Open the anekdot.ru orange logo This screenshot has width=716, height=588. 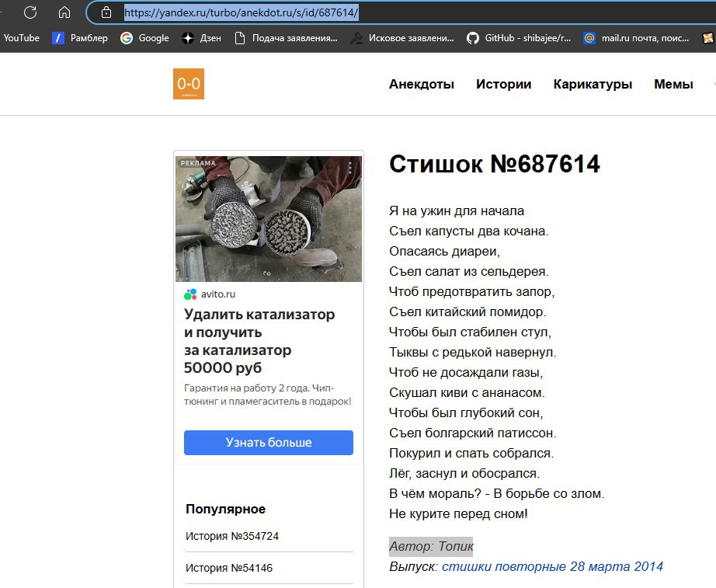point(189,84)
